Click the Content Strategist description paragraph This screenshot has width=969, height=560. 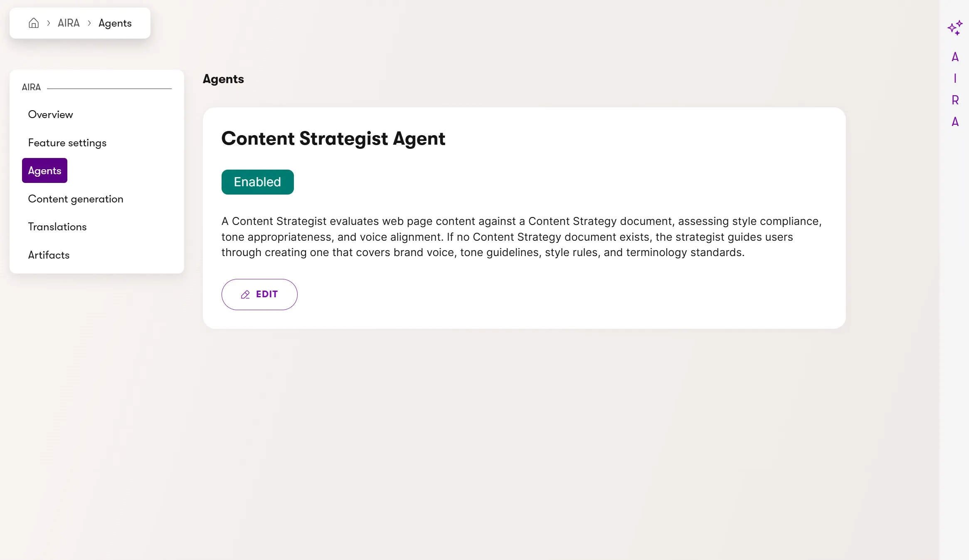(521, 237)
